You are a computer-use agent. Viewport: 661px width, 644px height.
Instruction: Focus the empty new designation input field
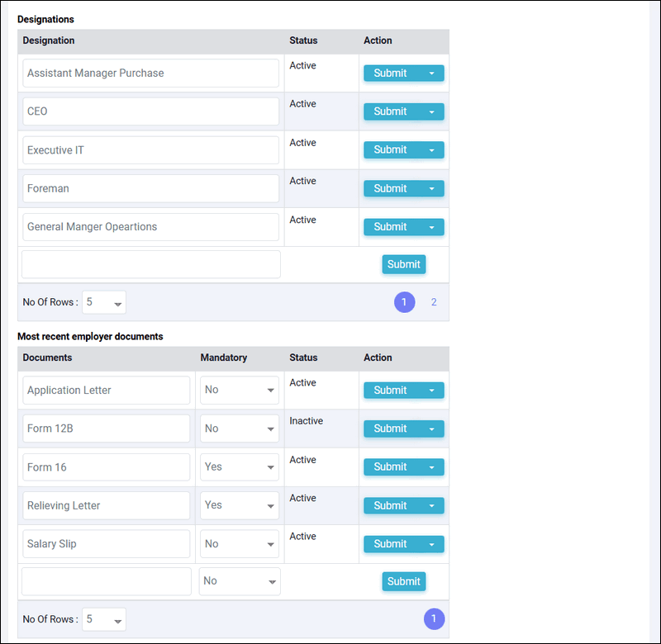(x=151, y=264)
